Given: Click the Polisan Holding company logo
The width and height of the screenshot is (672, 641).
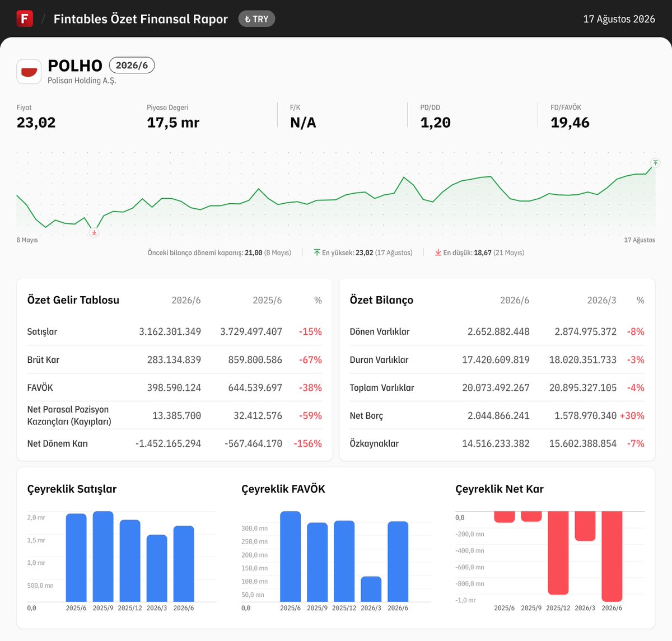Looking at the screenshot, I should point(29,72).
